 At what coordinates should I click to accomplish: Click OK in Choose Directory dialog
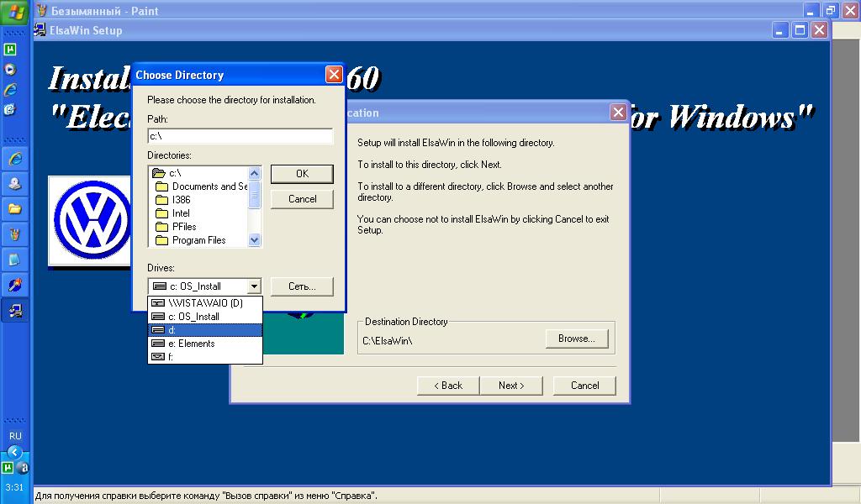click(x=302, y=174)
